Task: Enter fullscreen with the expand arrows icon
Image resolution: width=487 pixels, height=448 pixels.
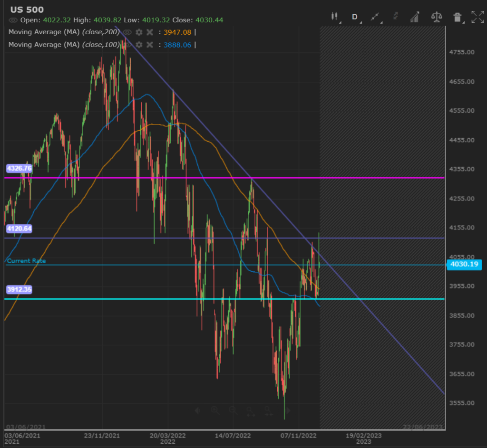Action: tap(477, 17)
